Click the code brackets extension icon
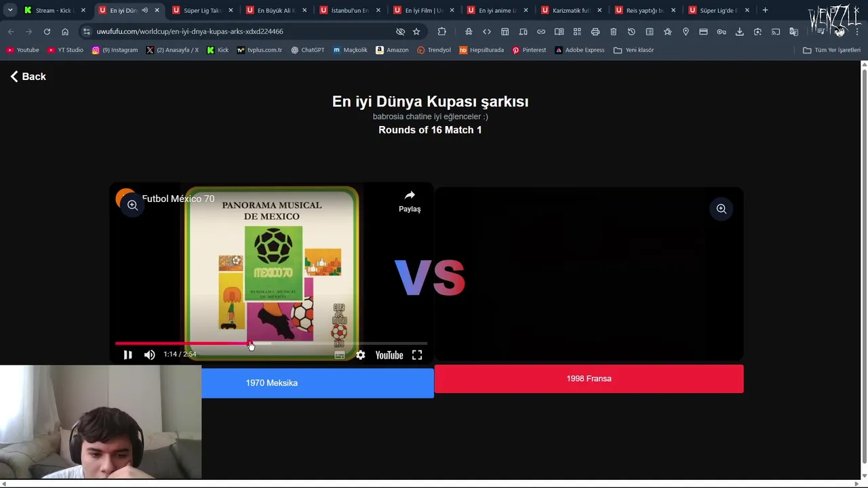 click(487, 31)
